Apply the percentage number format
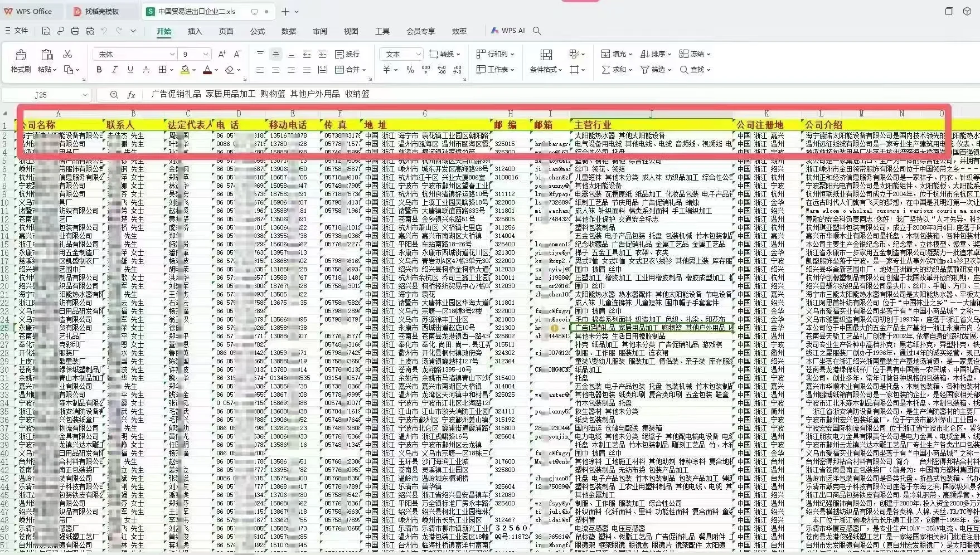 [x=409, y=70]
